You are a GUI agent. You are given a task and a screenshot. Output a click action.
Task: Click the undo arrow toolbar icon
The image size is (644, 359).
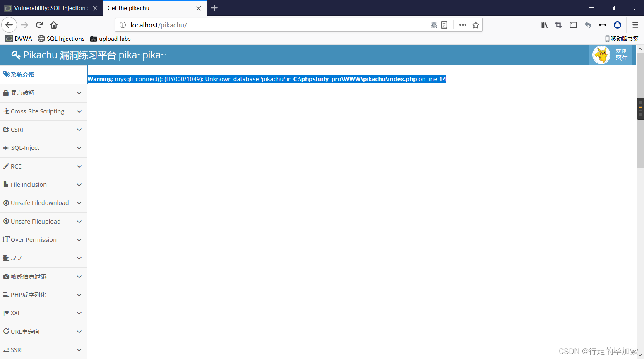pyautogui.click(x=588, y=25)
